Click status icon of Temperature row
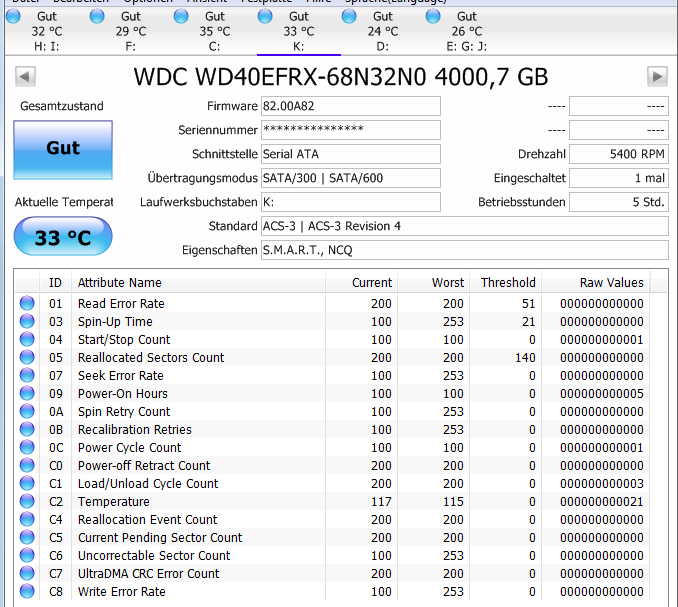This screenshot has width=678, height=607. (27, 502)
